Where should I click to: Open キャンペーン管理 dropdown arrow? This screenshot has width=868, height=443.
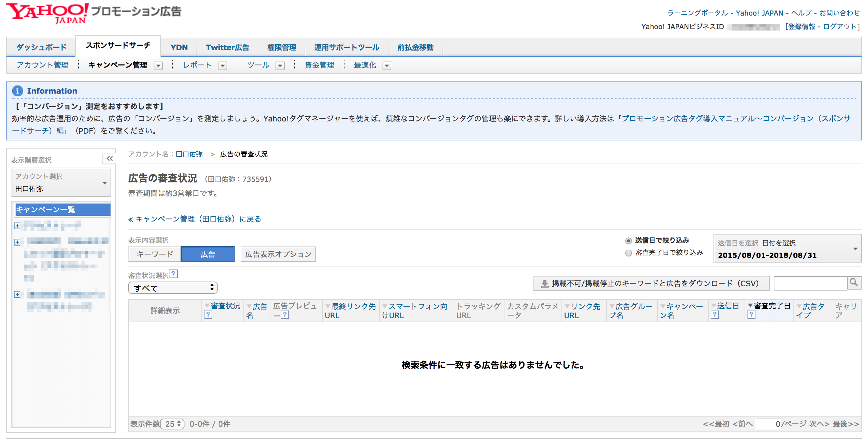click(158, 65)
